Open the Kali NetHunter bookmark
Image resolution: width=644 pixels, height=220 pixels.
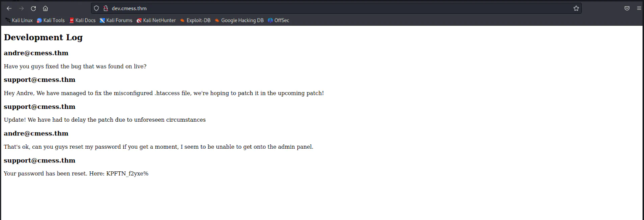156,20
